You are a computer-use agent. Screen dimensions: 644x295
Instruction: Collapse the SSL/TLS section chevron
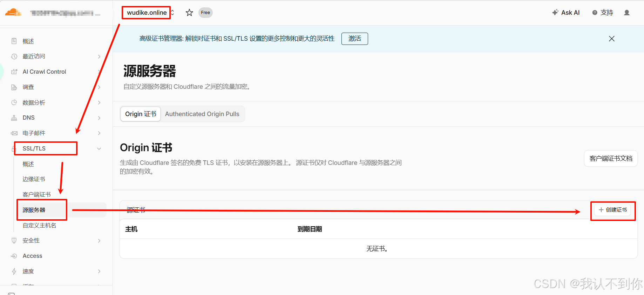(x=99, y=149)
